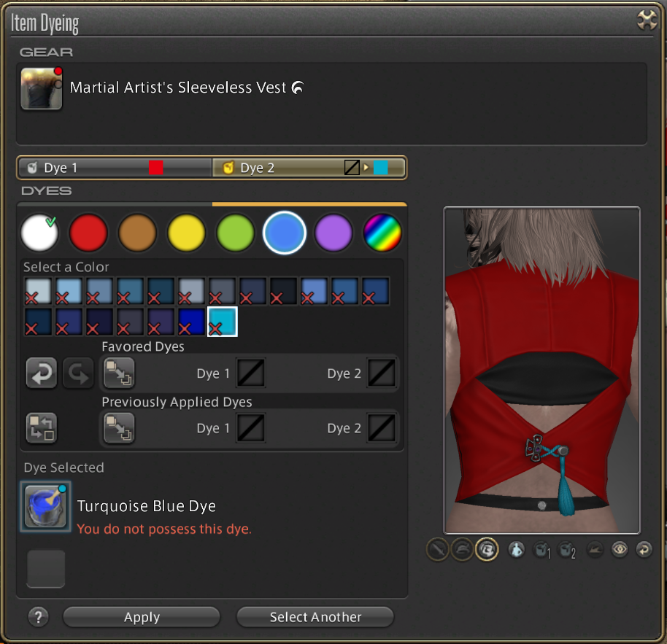Pick the turquoise blue color swatch

(222, 322)
